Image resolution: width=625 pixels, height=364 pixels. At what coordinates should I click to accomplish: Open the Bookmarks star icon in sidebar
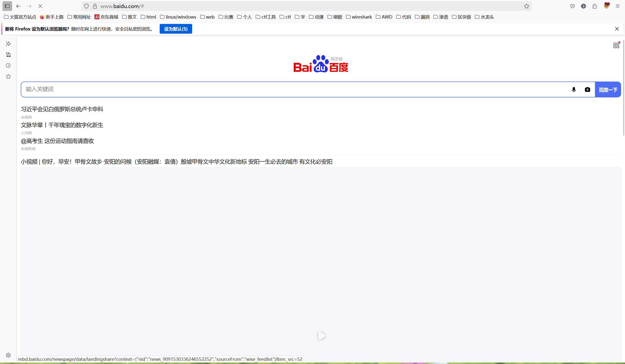tap(8, 77)
